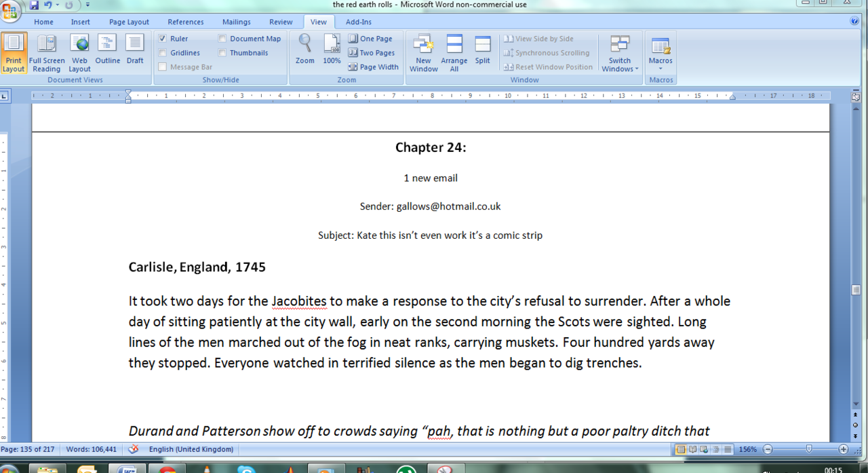Adjust the zoom slider in status bar

pos(808,449)
